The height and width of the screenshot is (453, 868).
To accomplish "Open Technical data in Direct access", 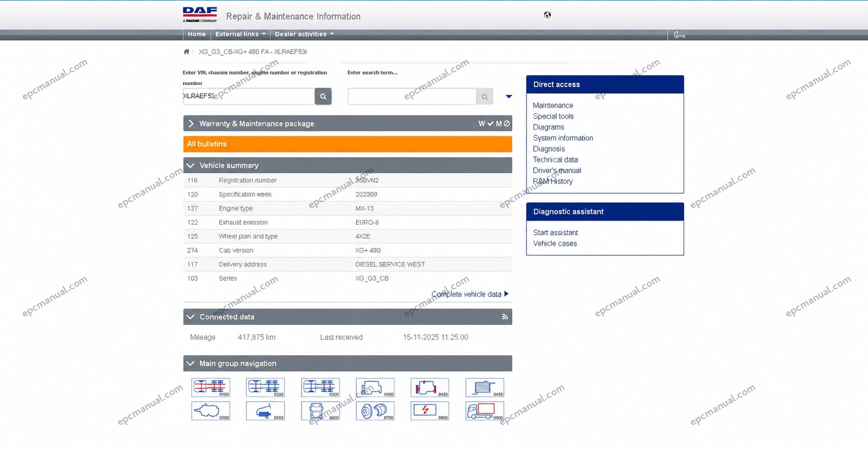I will (555, 160).
